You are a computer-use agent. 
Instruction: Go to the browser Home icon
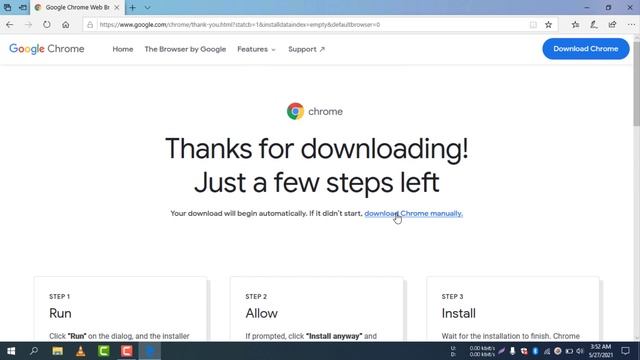[x=66, y=25]
